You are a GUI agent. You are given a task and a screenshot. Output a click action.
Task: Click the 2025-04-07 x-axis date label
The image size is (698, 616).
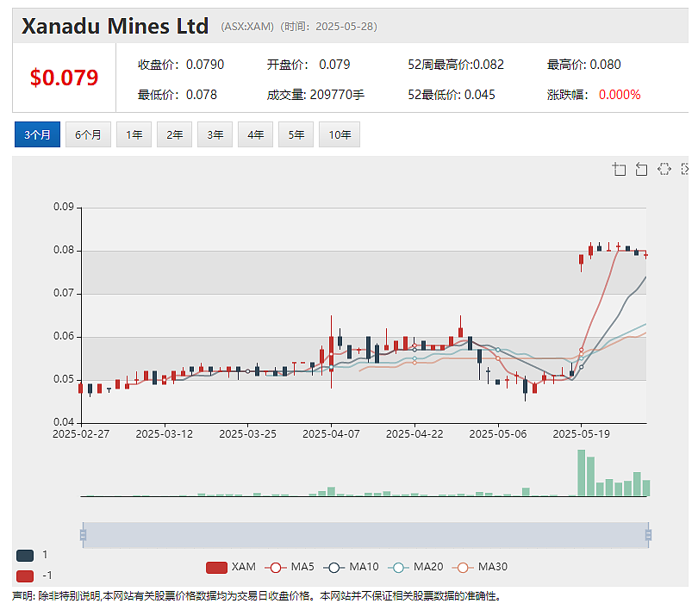pyautogui.click(x=331, y=434)
